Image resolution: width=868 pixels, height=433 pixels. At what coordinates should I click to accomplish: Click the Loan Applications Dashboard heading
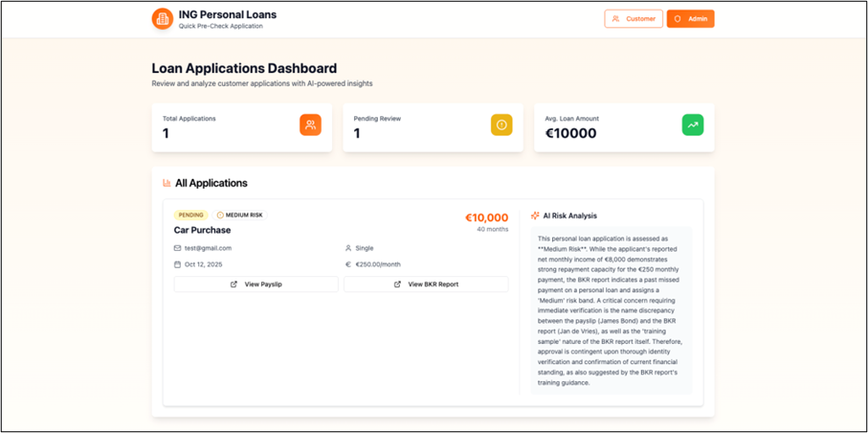pos(244,68)
